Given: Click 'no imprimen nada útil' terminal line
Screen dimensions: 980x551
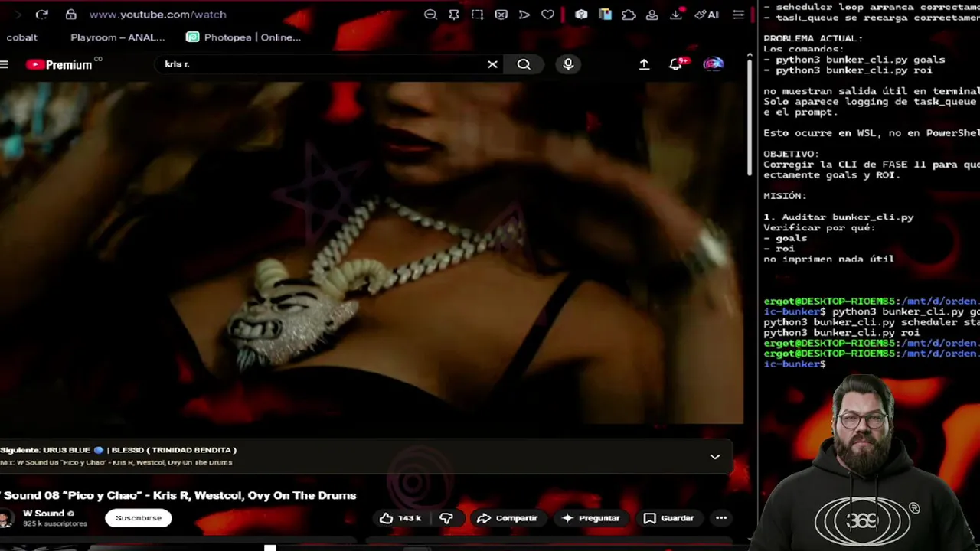Looking at the screenshot, I should pyautogui.click(x=828, y=259).
